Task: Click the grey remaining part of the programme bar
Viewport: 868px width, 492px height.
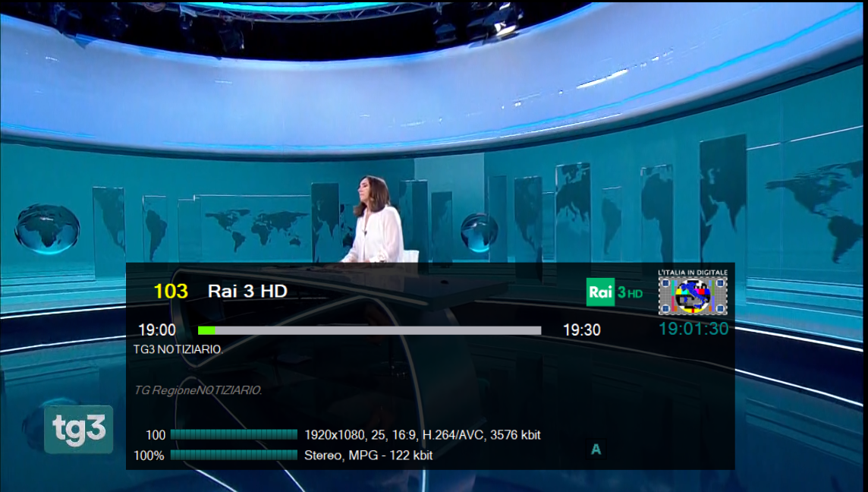Action: (378, 330)
